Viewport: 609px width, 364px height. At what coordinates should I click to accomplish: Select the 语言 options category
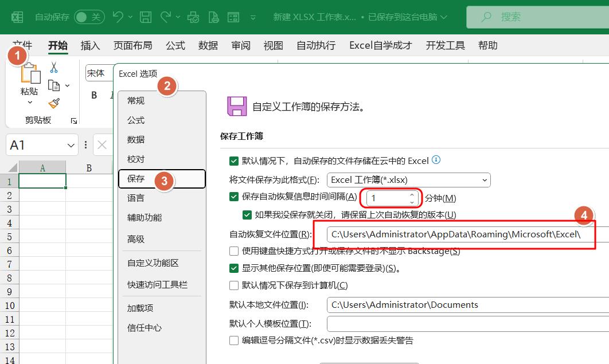(x=162, y=198)
